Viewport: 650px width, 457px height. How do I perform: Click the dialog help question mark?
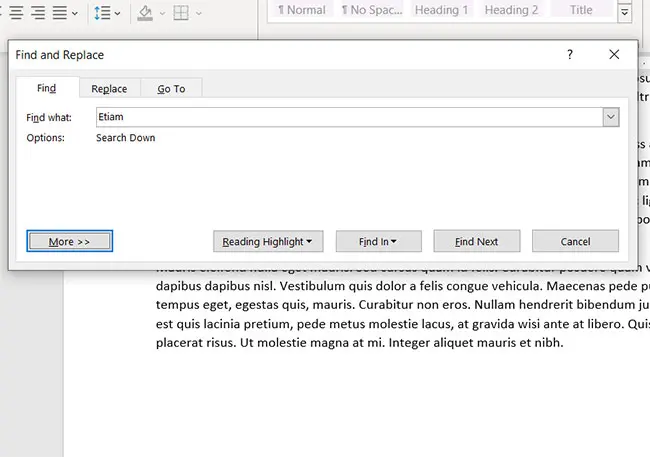[570, 55]
